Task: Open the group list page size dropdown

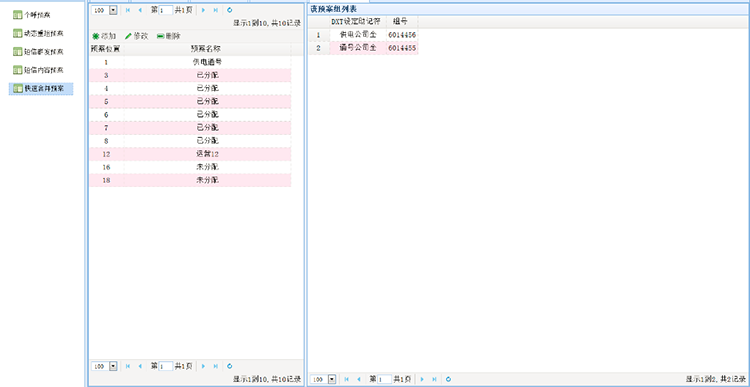Action: click(x=332, y=379)
